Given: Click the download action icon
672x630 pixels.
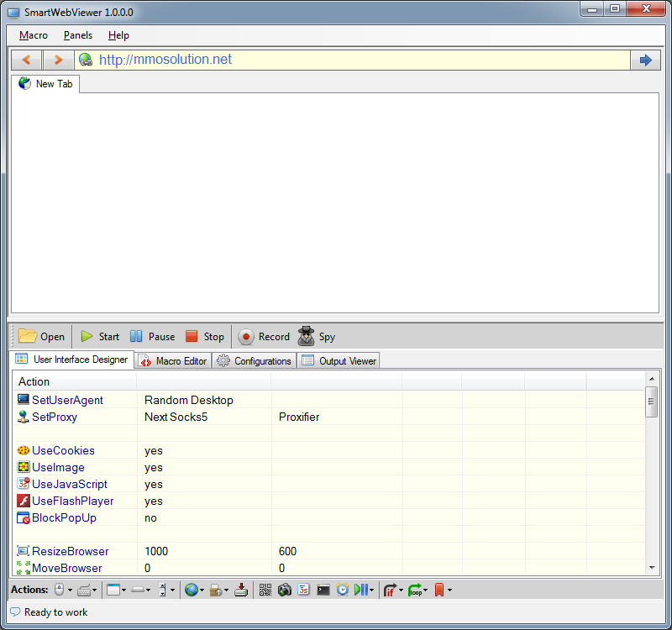Looking at the screenshot, I should coord(241,590).
